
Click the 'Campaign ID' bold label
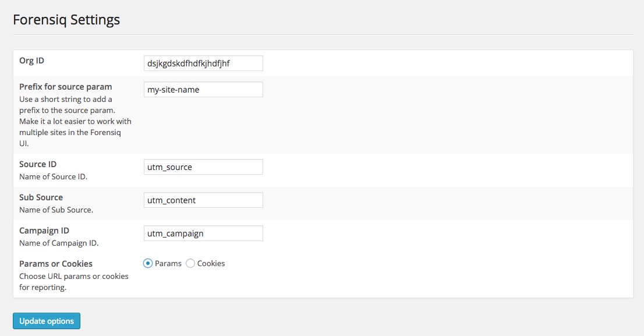pyautogui.click(x=44, y=231)
